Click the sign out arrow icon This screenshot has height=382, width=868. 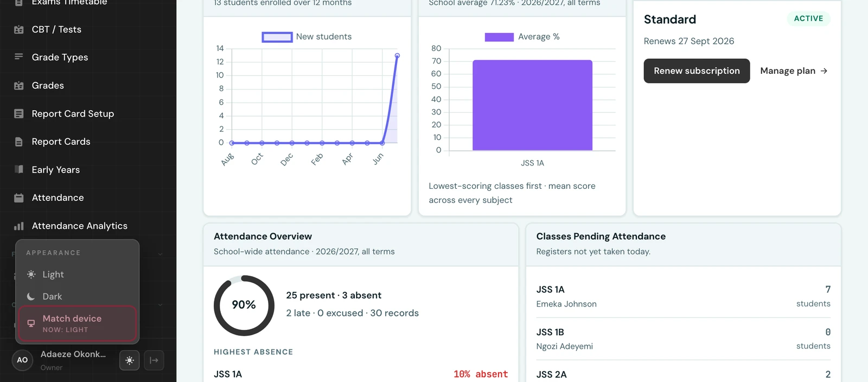tap(154, 360)
